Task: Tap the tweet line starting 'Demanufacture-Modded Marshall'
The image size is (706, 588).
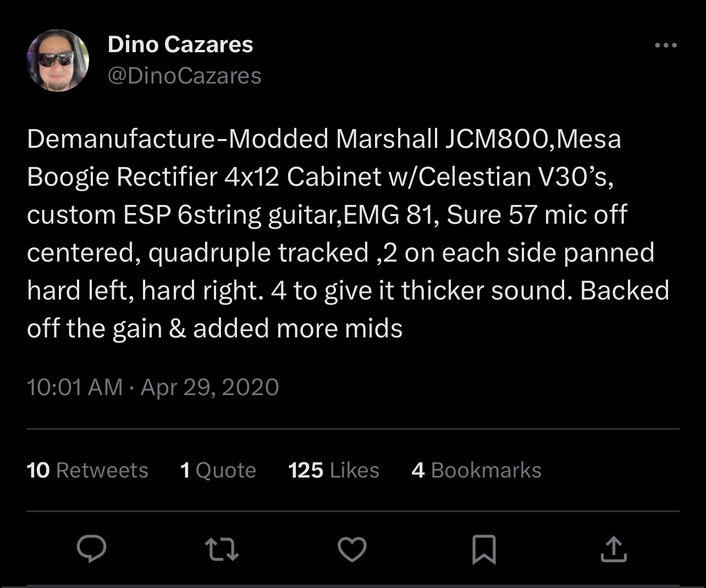Action: (323, 139)
